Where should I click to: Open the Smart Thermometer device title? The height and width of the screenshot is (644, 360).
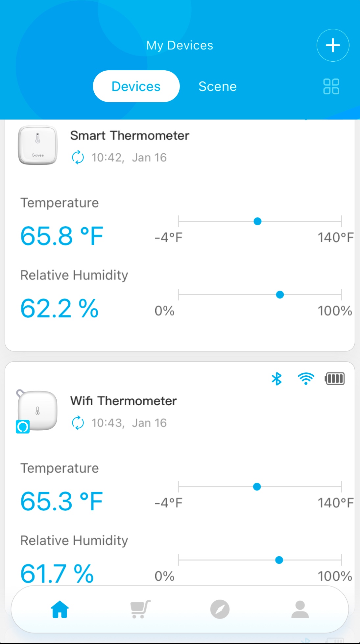pyautogui.click(x=130, y=135)
